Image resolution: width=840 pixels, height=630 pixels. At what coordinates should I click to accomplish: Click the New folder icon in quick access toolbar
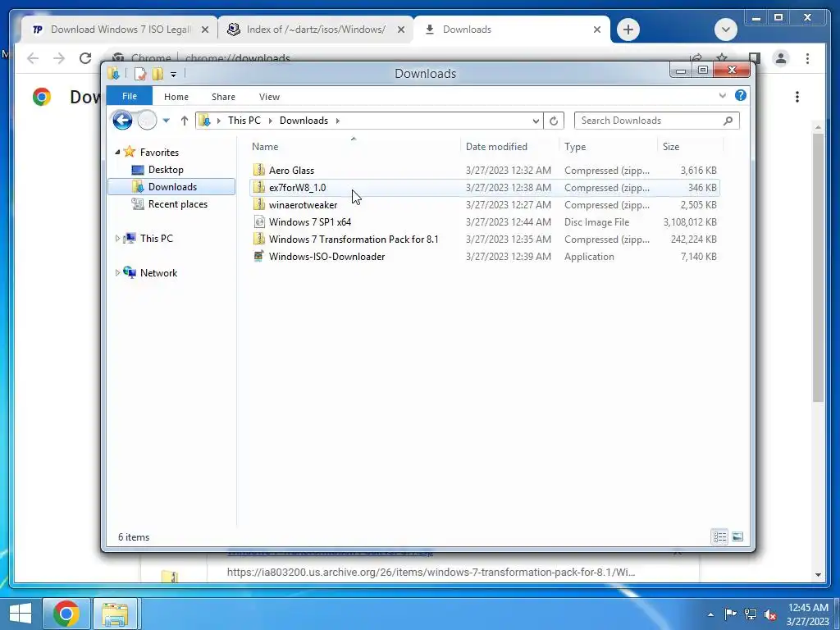point(157,74)
